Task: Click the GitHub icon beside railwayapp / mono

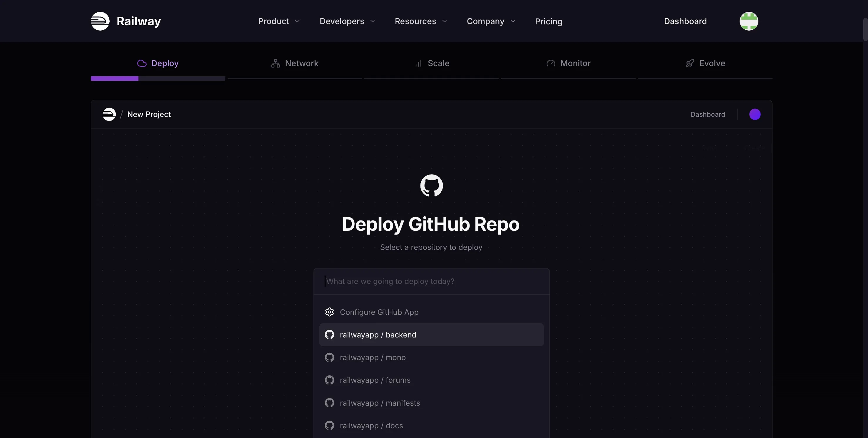Action: (x=330, y=357)
